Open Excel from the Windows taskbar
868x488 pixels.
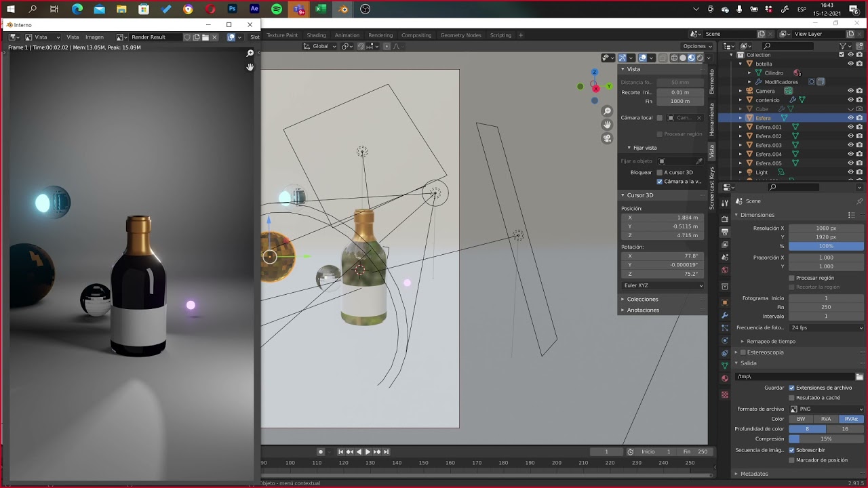click(321, 9)
